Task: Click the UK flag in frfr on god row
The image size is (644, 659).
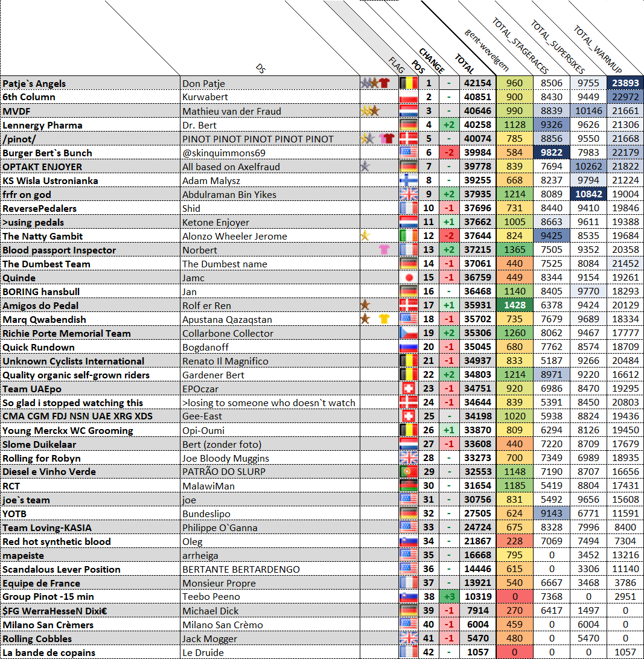Action: coord(409,194)
